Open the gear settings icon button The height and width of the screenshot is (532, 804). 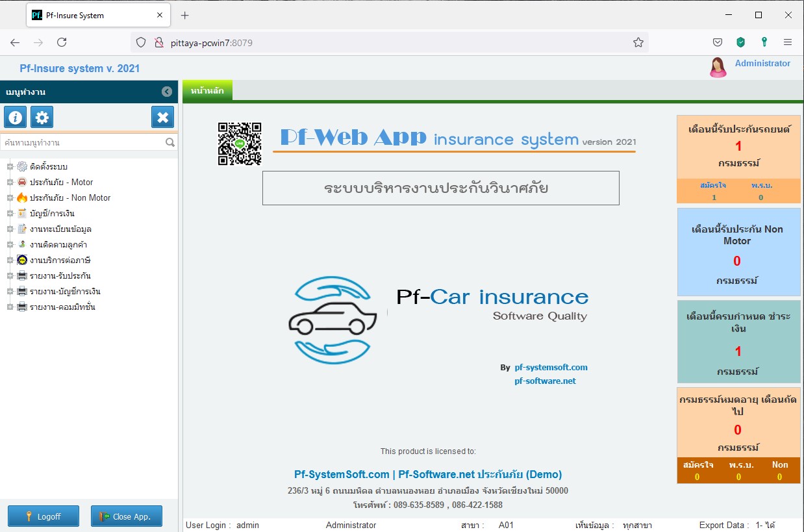coord(42,118)
